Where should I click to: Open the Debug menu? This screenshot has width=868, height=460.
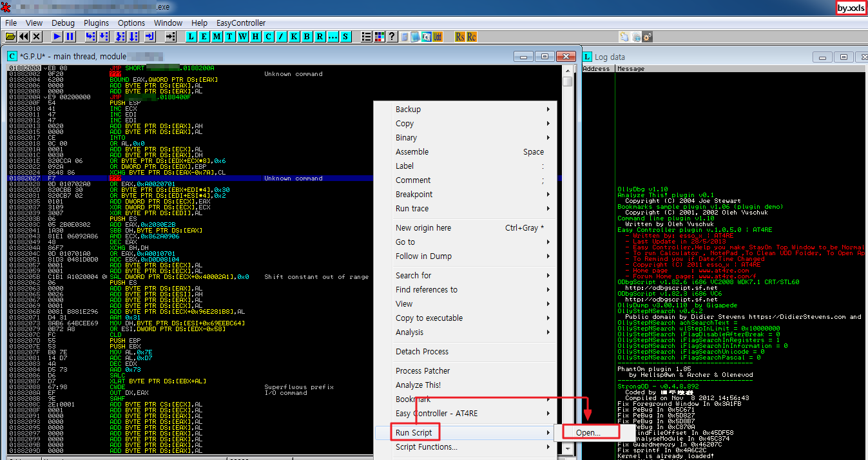click(x=63, y=23)
